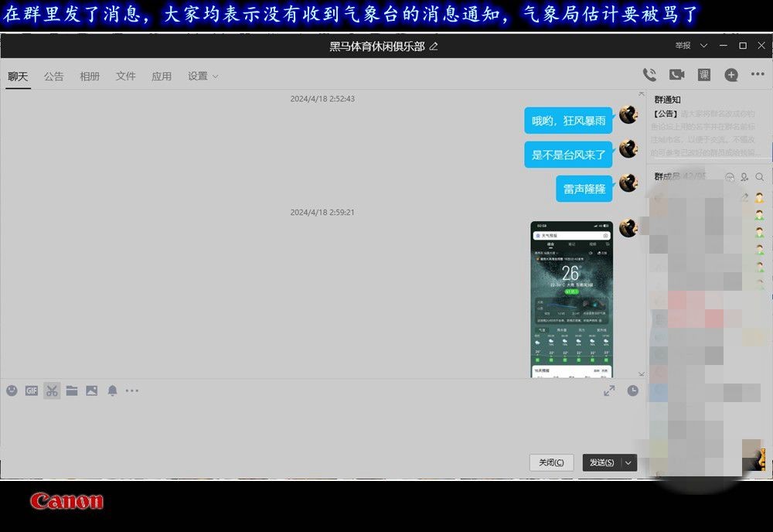Screen dimensions: 773x532
Task: Search group members magnifier icon
Action: click(760, 176)
